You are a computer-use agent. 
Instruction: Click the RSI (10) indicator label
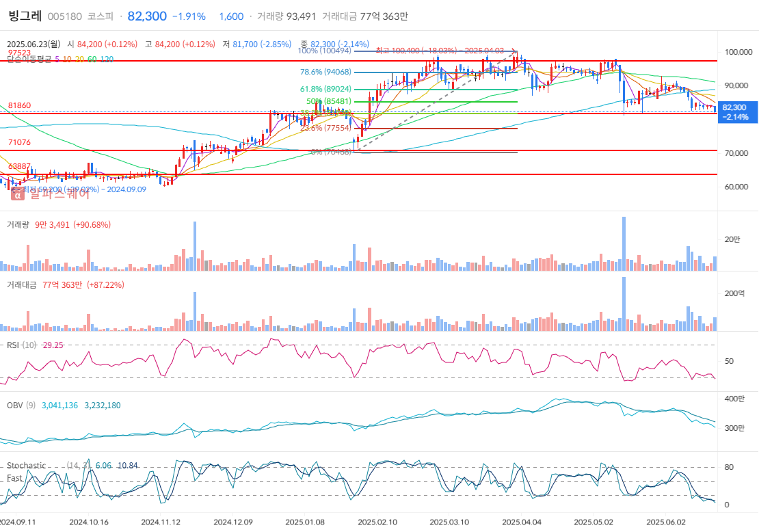22,345
